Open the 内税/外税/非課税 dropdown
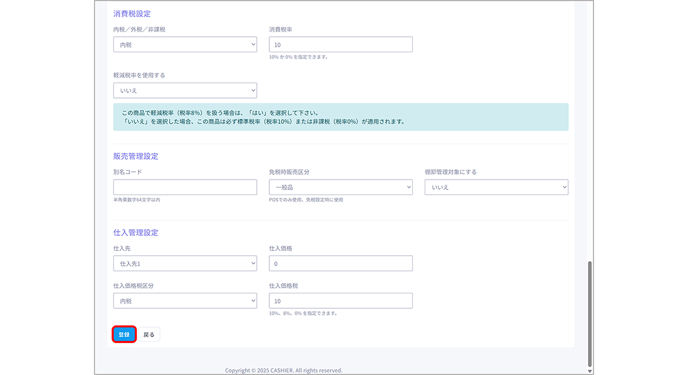The image size is (688, 375). (185, 45)
